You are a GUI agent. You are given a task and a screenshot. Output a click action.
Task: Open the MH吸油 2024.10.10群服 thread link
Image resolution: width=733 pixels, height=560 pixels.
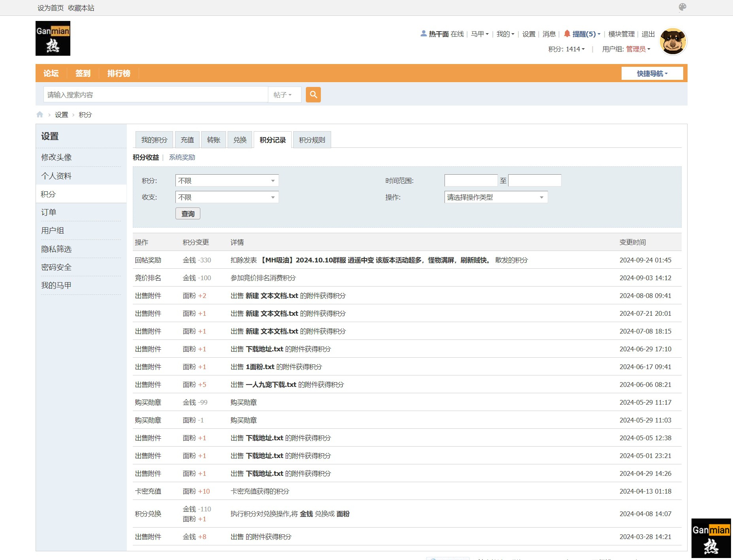pyautogui.click(x=375, y=260)
